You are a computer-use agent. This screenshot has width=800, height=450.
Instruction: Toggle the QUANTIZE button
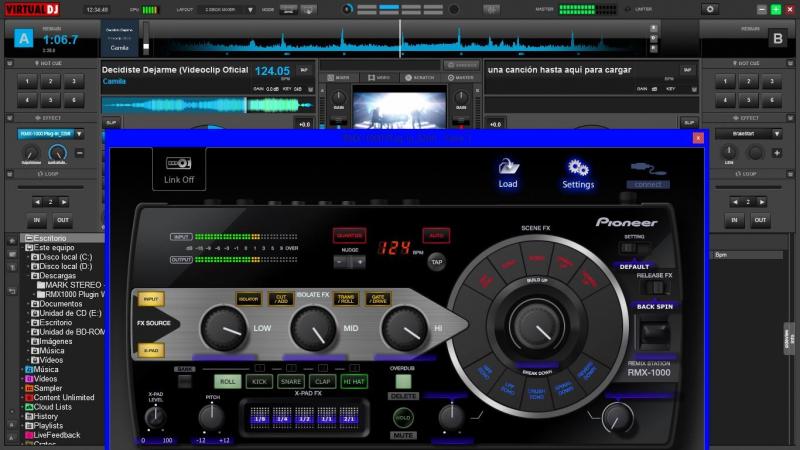[x=349, y=236]
